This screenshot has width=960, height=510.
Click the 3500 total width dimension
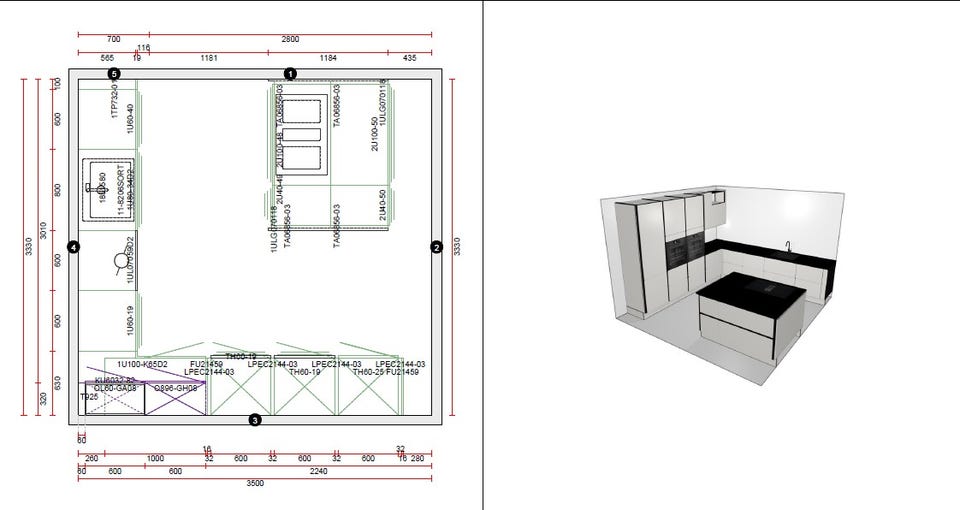(x=255, y=483)
